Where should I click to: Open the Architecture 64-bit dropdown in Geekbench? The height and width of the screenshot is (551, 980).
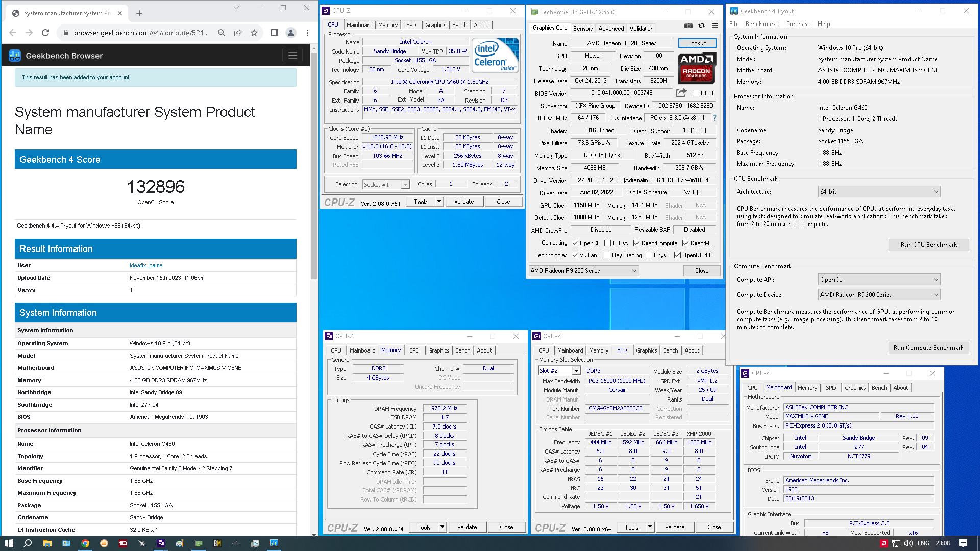879,192
